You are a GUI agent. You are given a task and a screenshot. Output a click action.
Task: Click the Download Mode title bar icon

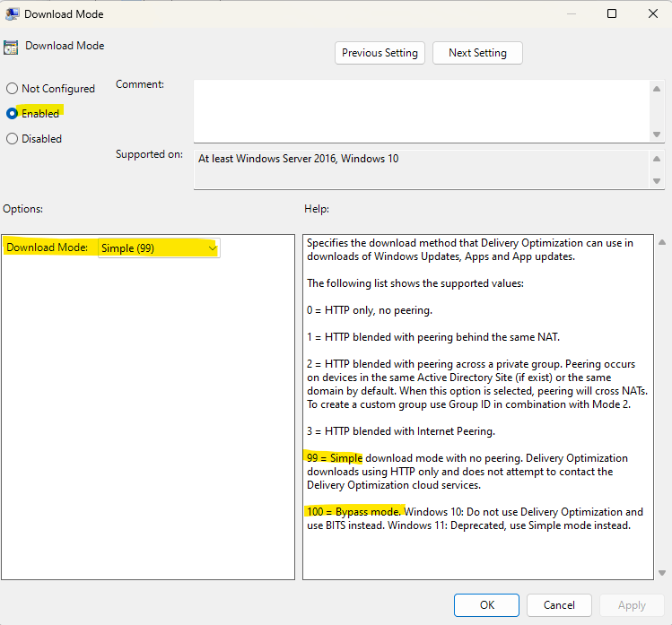(12, 13)
